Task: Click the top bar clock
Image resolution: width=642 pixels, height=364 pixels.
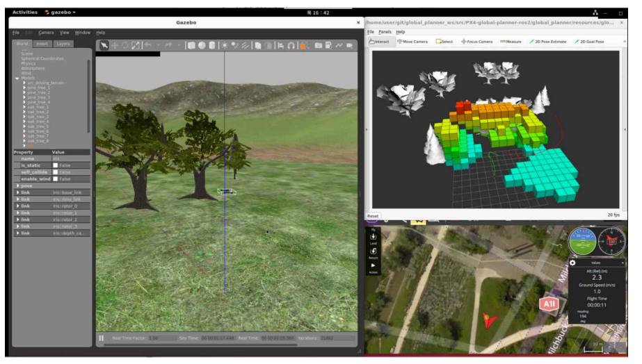Action: tap(319, 13)
